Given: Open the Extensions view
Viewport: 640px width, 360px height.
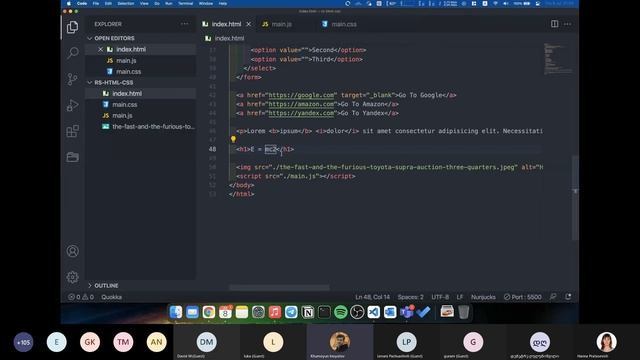Looking at the screenshot, I should [x=73, y=131].
